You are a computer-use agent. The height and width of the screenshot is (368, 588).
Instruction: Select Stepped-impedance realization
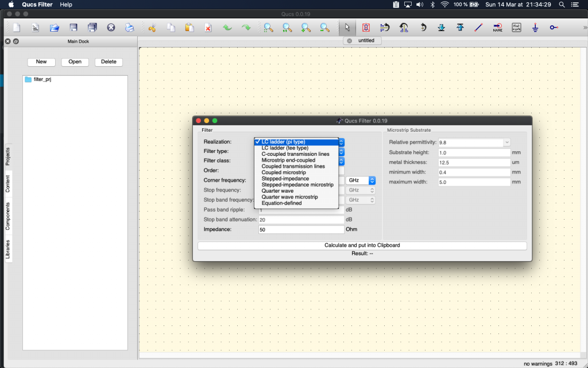(296, 179)
